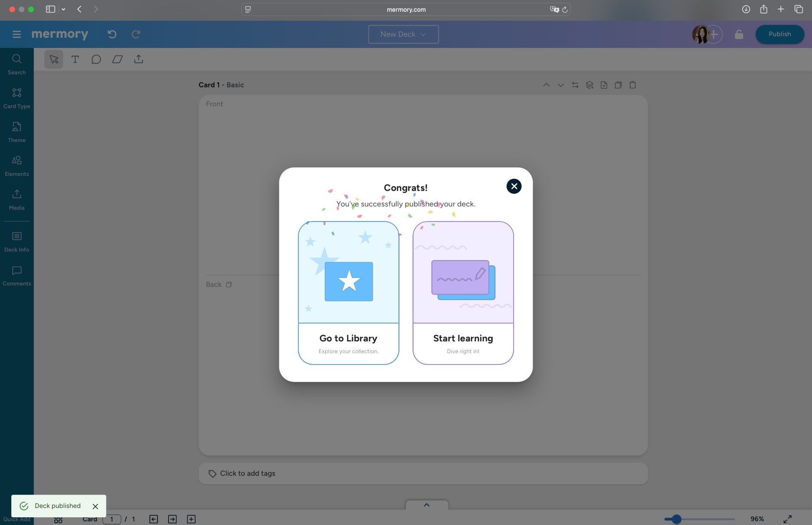Choose the Start learning card
812x525 pixels.
tap(463, 293)
